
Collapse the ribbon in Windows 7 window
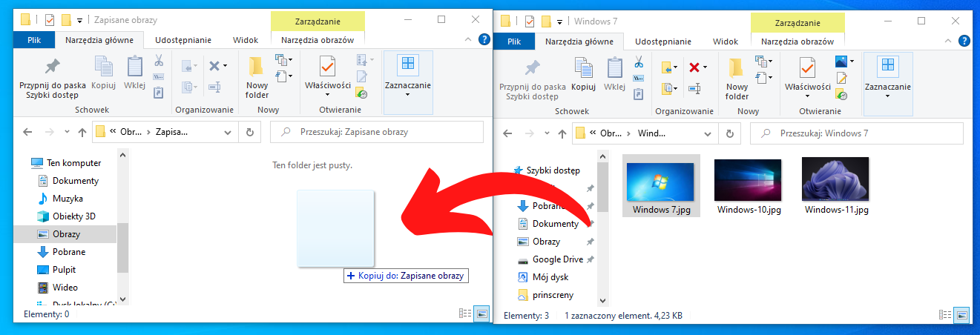pos(949,42)
